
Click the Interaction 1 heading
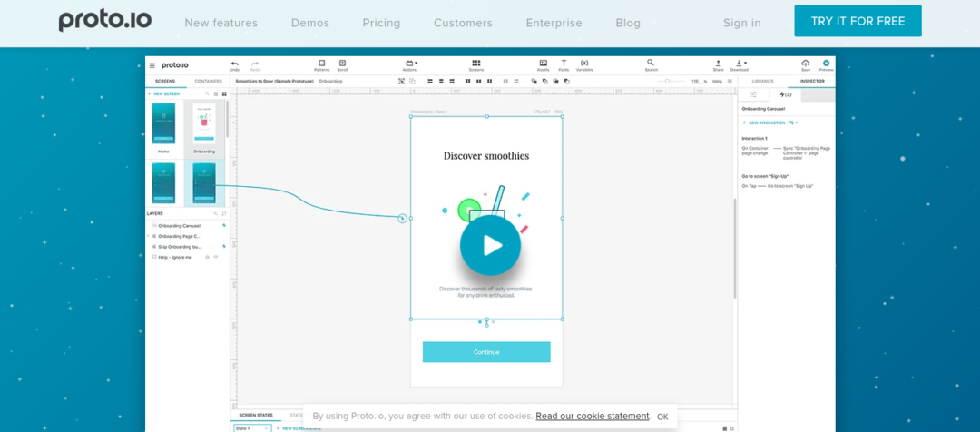tap(754, 139)
